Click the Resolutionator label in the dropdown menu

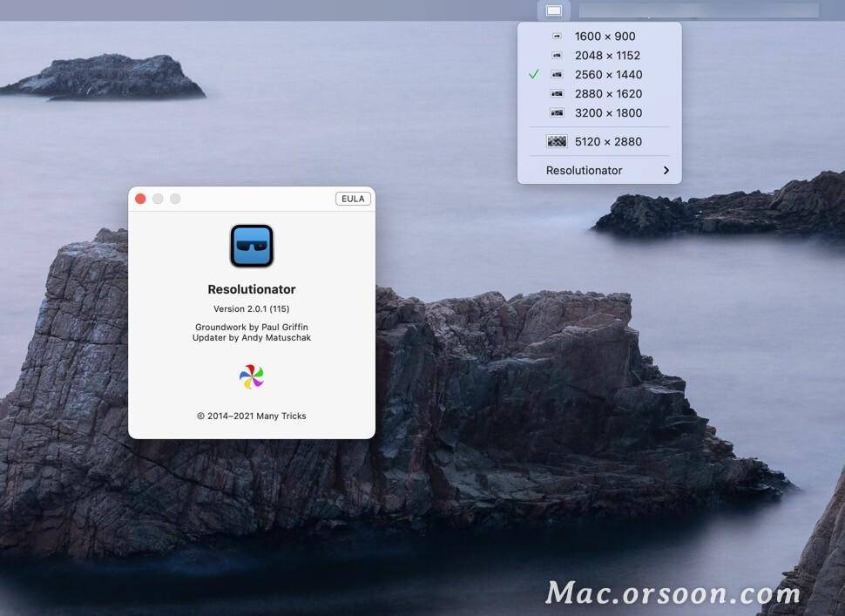[x=585, y=170]
